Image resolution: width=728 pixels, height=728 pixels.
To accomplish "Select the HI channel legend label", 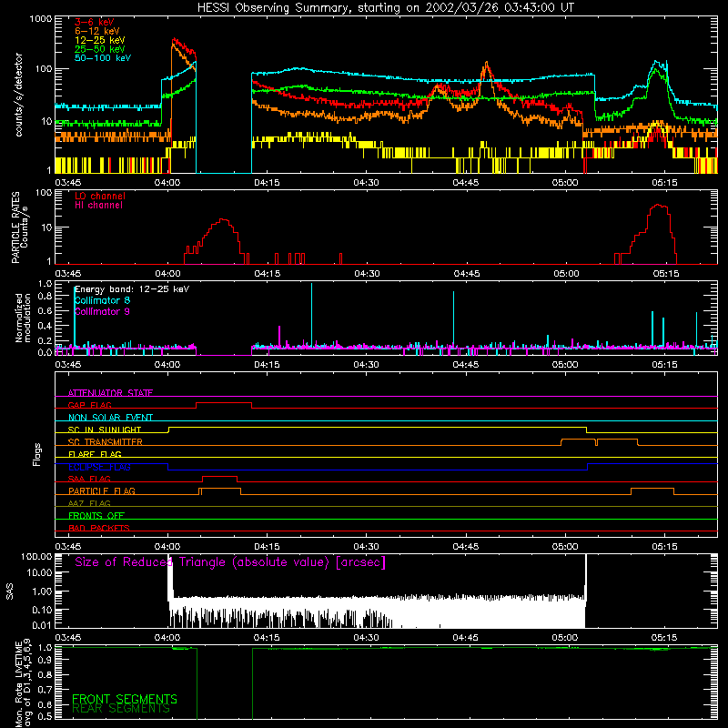I will 99,205.
